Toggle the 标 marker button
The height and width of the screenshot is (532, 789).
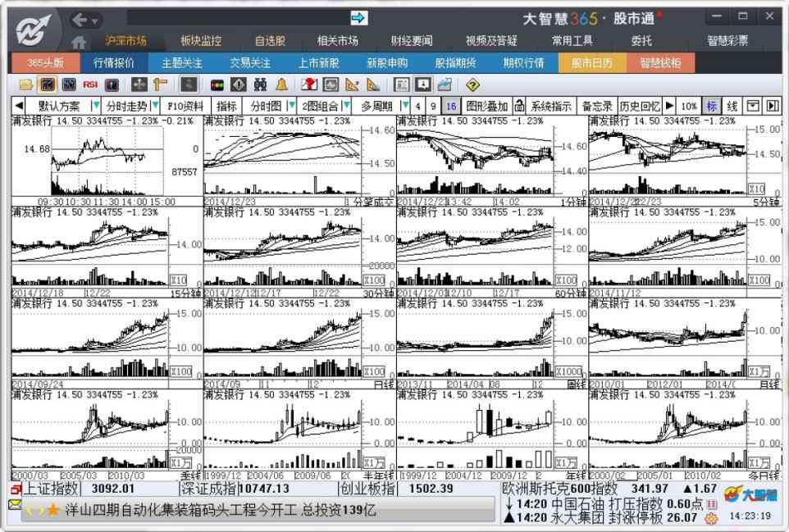pyautogui.click(x=711, y=106)
